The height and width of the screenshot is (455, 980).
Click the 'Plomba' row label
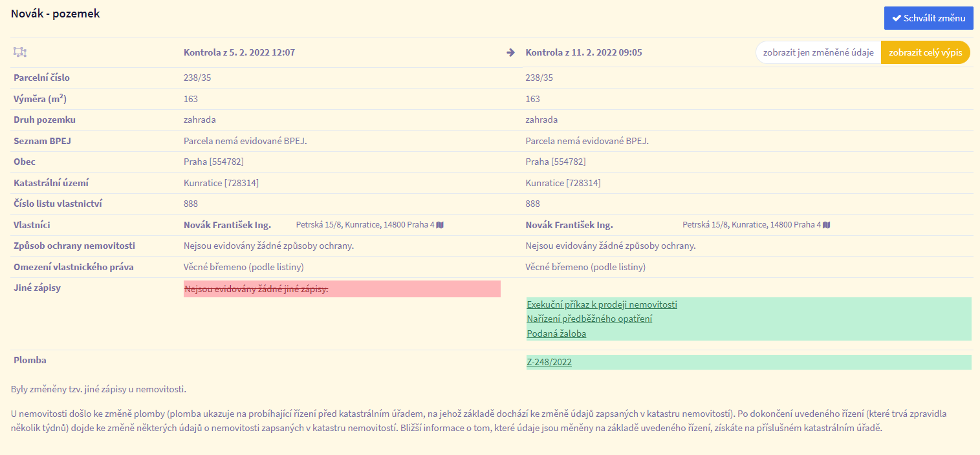pyautogui.click(x=30, y=360)
